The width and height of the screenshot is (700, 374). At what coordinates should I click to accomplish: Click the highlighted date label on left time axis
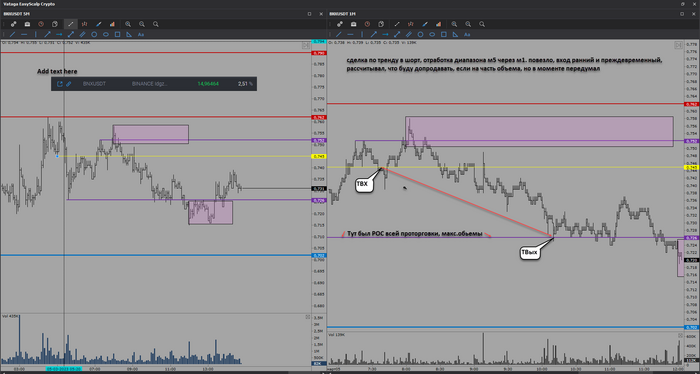pyautogui.click(x=63, y=369)
